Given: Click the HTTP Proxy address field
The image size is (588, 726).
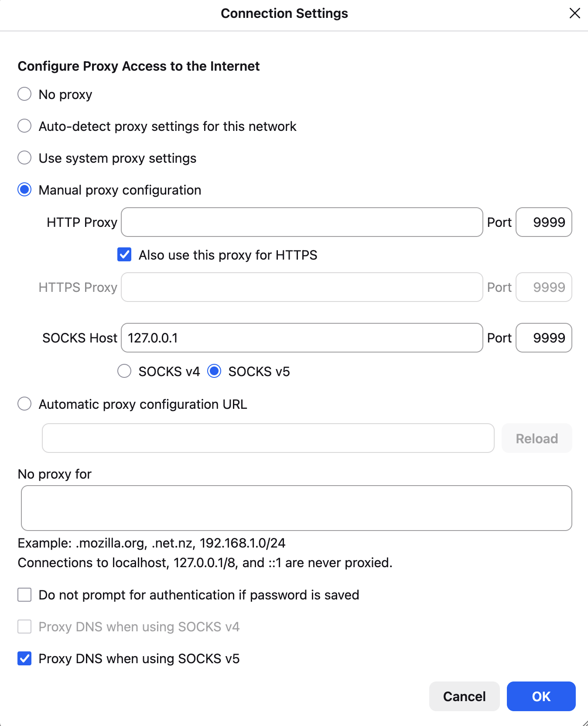Looking at the screenshot, I should point(302,222).
